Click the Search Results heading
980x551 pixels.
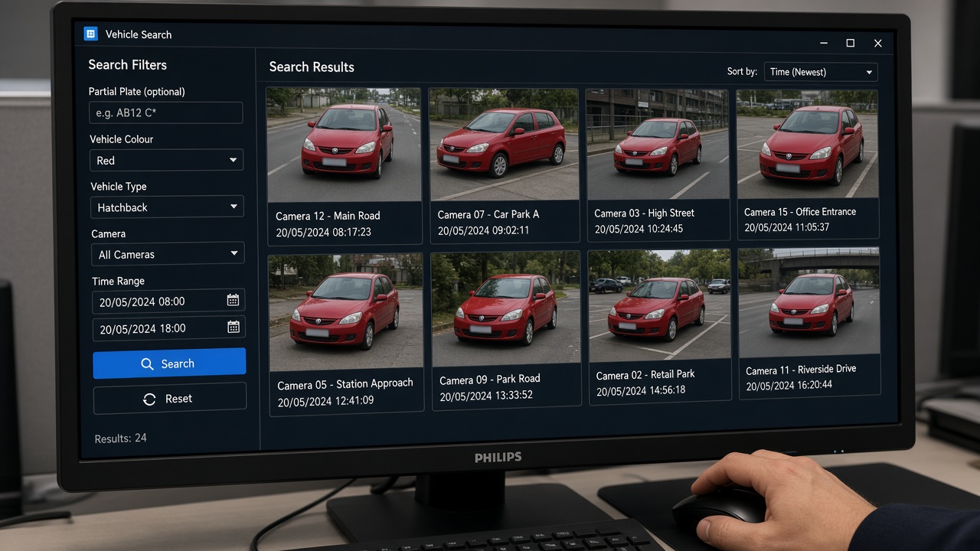click(312, 67)
